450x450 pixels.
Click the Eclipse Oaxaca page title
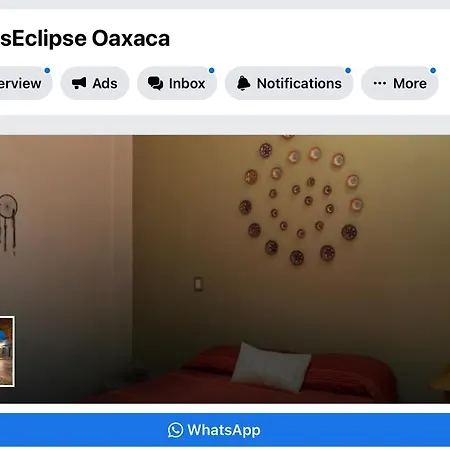click(85, 38)
